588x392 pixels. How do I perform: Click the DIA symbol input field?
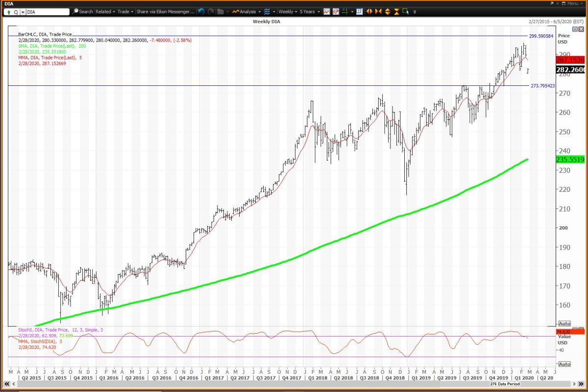47,12
